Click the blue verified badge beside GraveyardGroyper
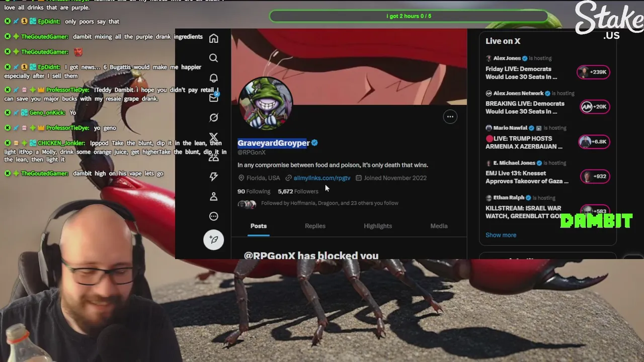Screen dimensions: 644x362 click(314, 143)
